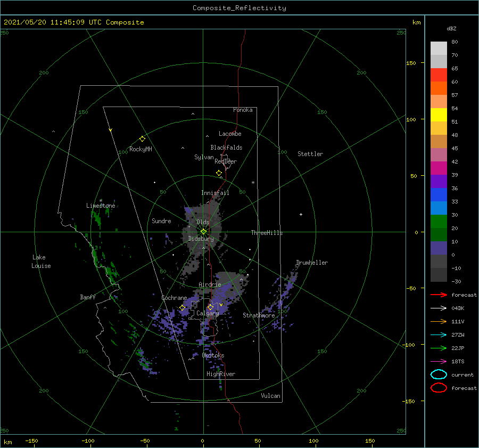The height and width of the screenshot is (448, 479).
Task: Click the Ponoka town label
Action: pyautogui.click(x=243, y=110)
